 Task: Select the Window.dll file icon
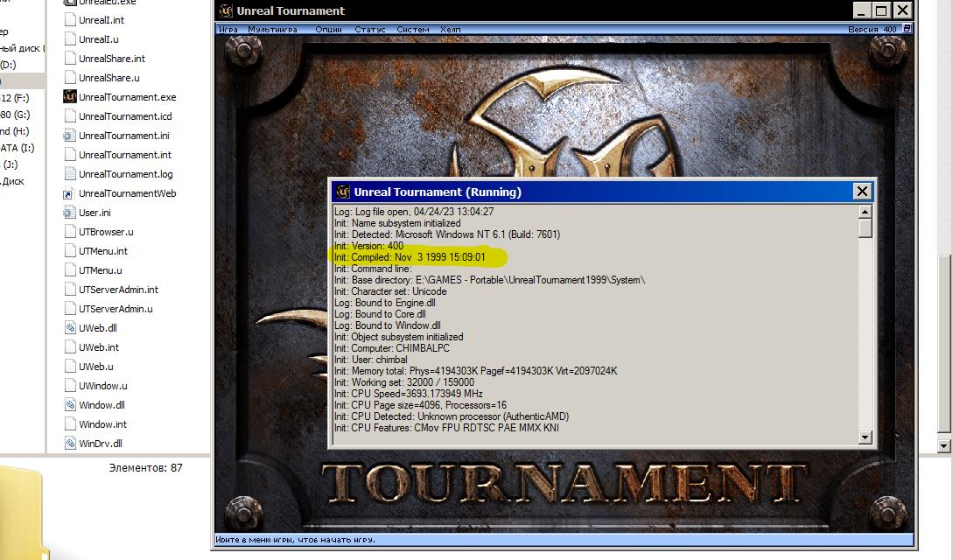[70, 405]
